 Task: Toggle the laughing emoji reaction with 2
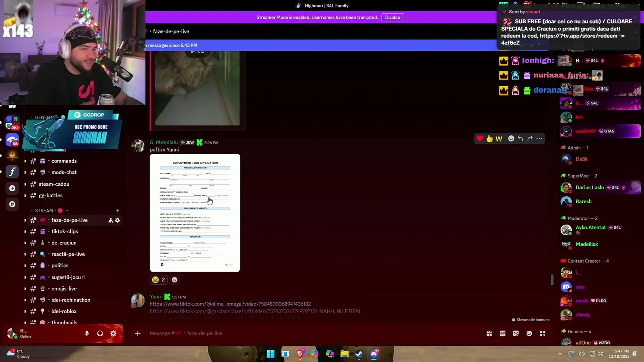158,280
